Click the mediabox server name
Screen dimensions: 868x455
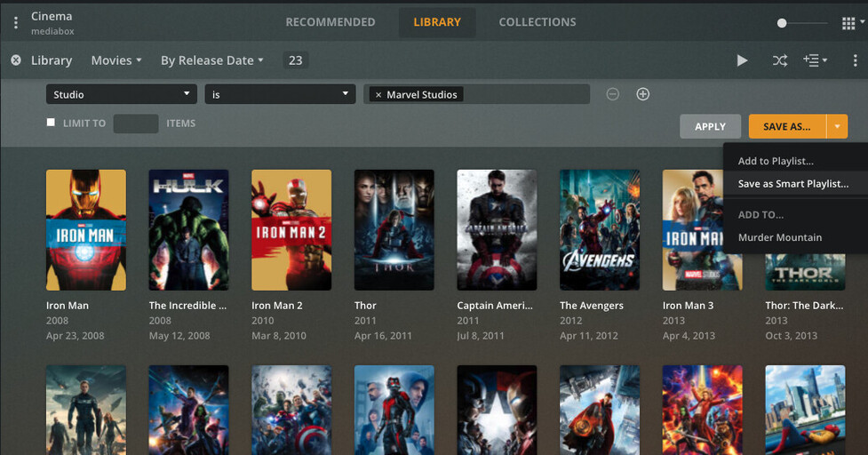tap(52, 32)
